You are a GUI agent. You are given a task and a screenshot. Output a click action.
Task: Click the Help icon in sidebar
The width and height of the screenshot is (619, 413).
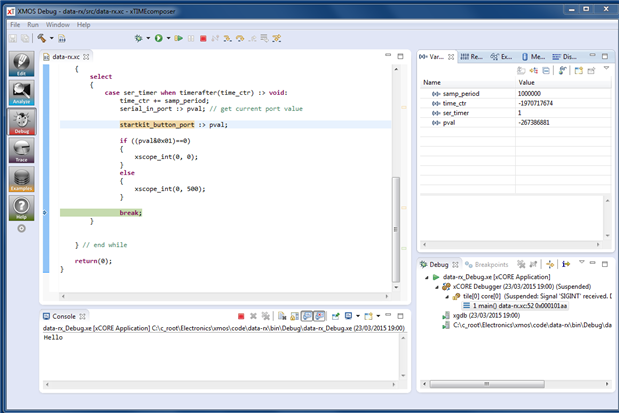click(x=21, y=209)
